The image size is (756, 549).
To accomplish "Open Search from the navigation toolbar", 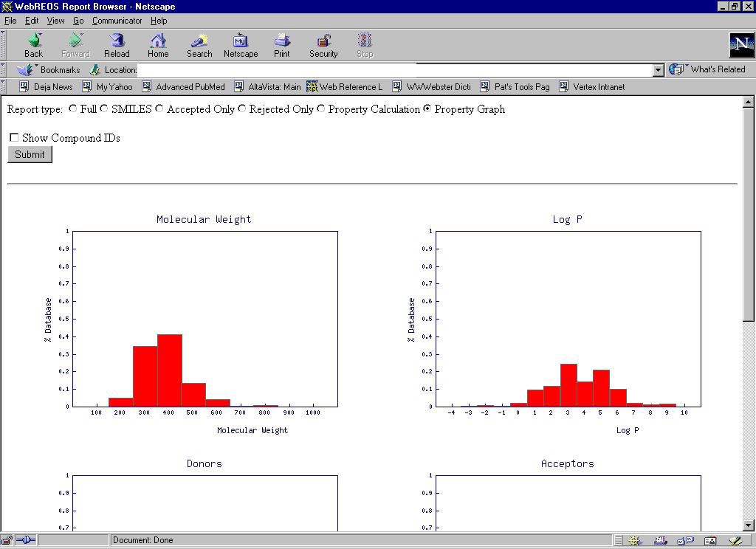I will tap(199, 45).
